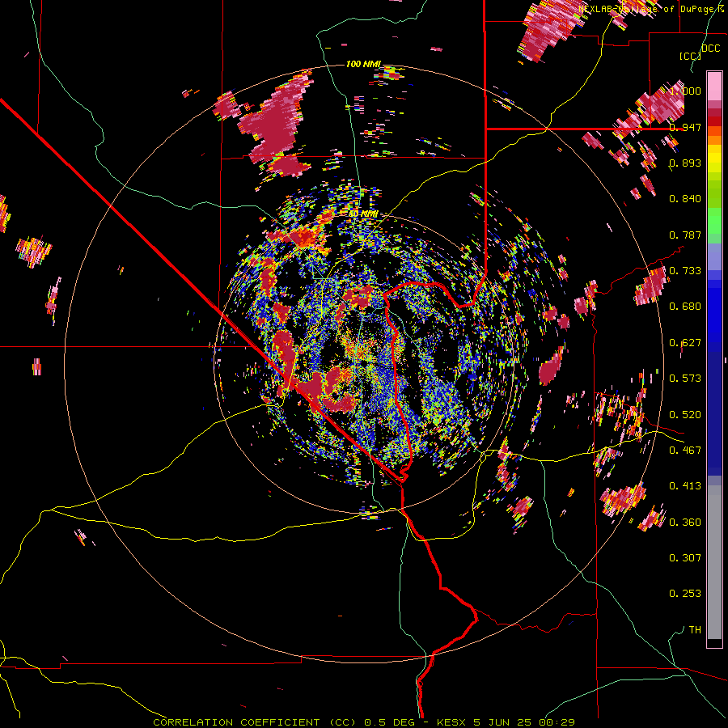Image resolution: width=728 pixels, height=728 pixels.
Task: Select the 0.360 scale value label
Action: (685, 523)
